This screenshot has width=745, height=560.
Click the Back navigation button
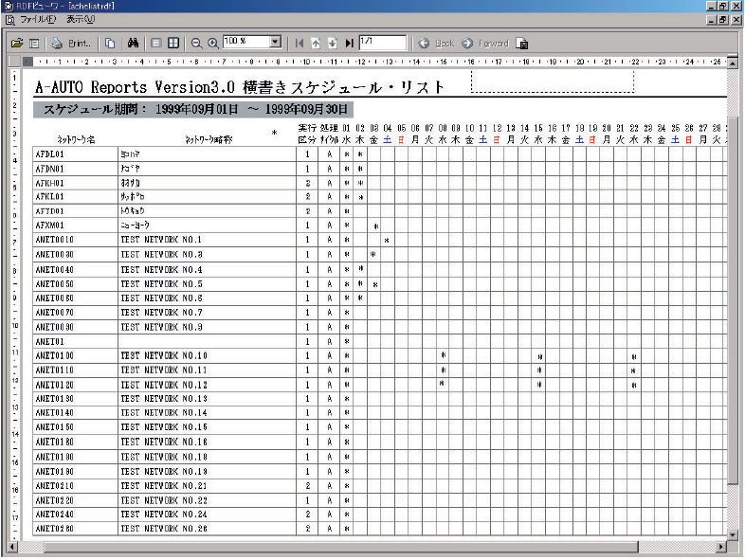(x=437, y=44)
